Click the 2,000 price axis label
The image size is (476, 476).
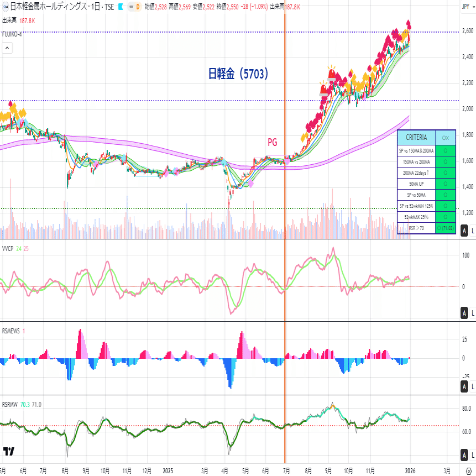coord(468,109)
